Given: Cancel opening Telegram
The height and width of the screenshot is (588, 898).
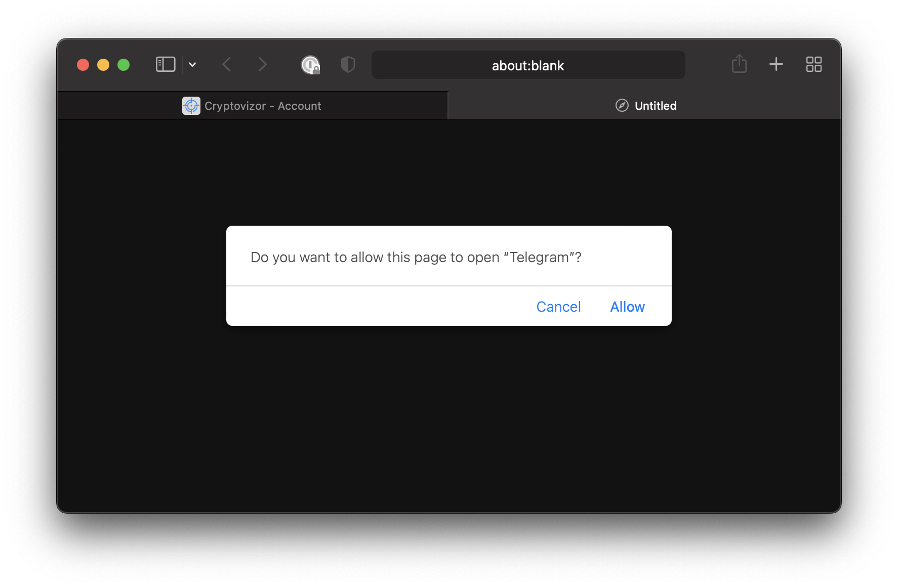Looking at the screenshot, I should tap(558, 307).
